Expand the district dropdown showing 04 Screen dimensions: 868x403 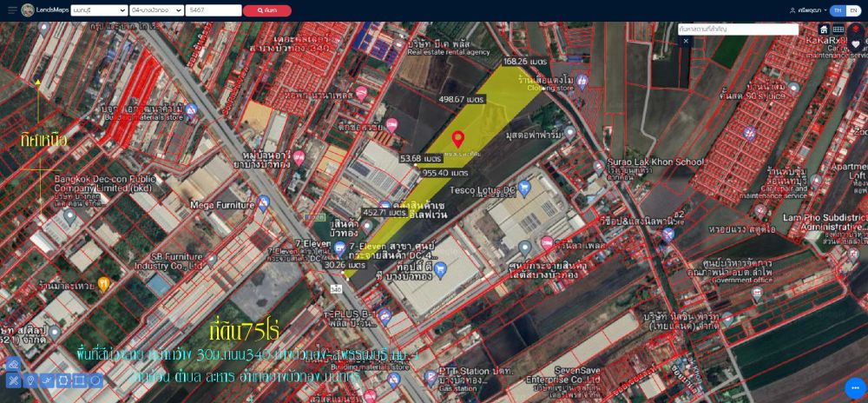point(155,10)
